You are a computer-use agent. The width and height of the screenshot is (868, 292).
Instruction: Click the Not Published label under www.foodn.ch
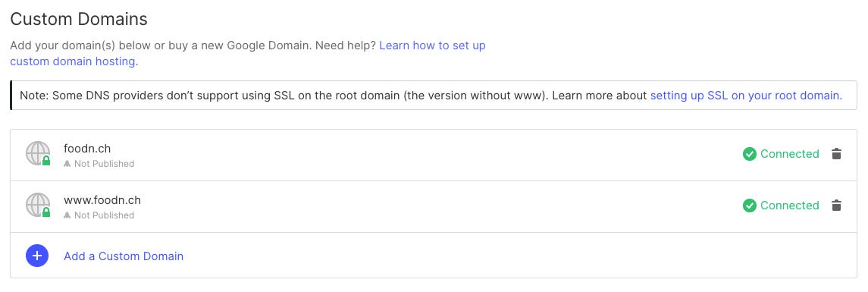(x=104, y=215)
